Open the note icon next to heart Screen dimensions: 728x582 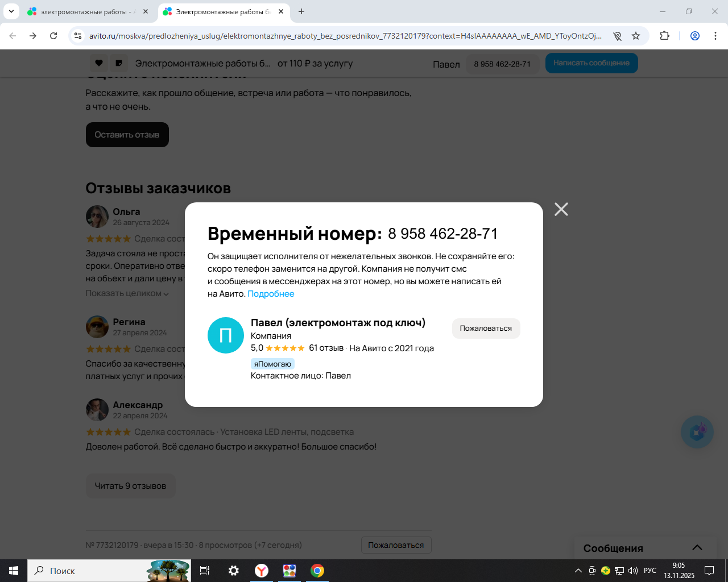tap(119, 63)
